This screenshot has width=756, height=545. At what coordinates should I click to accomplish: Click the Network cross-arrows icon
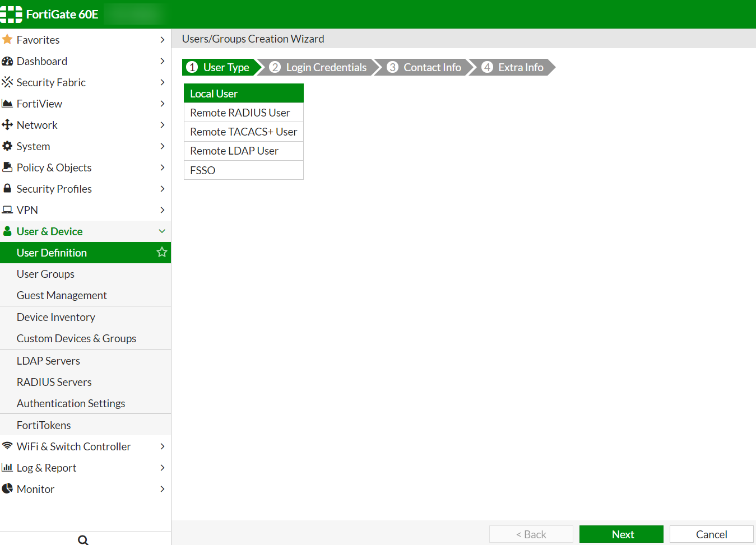click(x=7, y=125)
